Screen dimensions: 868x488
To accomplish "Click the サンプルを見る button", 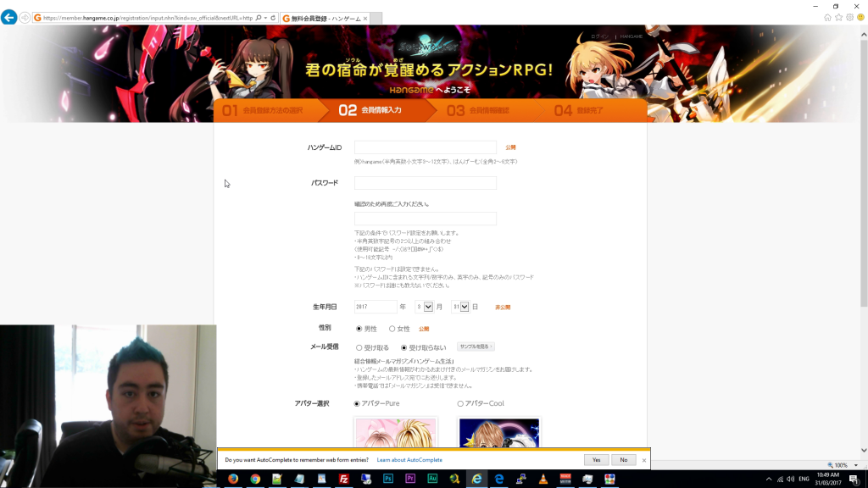I will (476, 347).
